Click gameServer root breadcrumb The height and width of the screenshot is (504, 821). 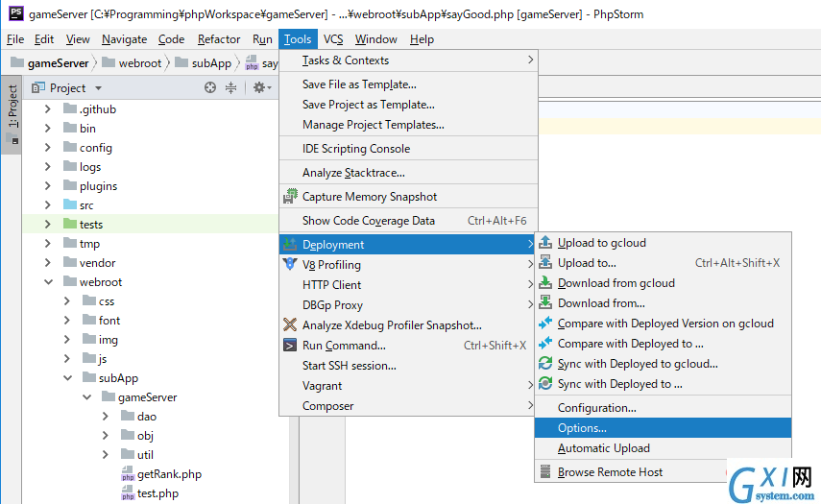point(50,62)
